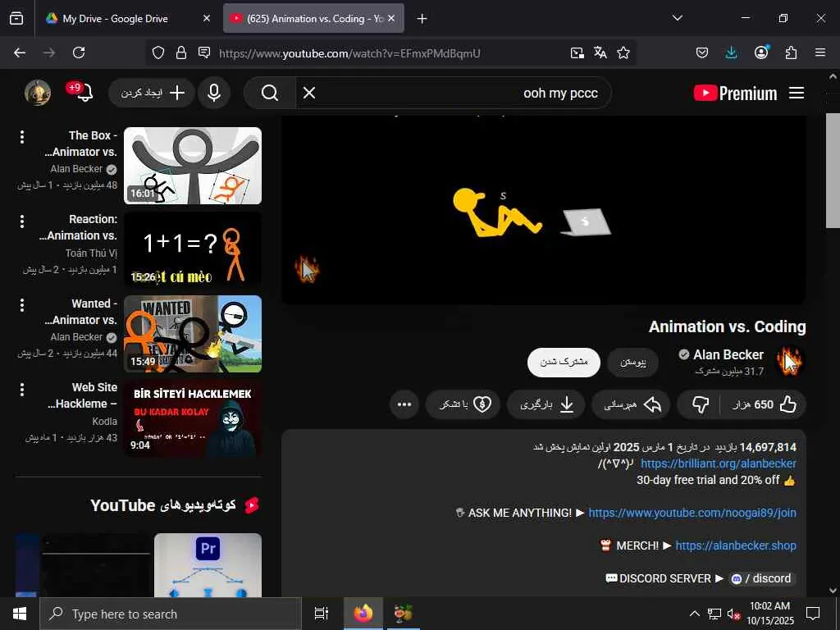Switch to My Drive - Google Drive tab

pyautogui.click(x=127, y=18)
